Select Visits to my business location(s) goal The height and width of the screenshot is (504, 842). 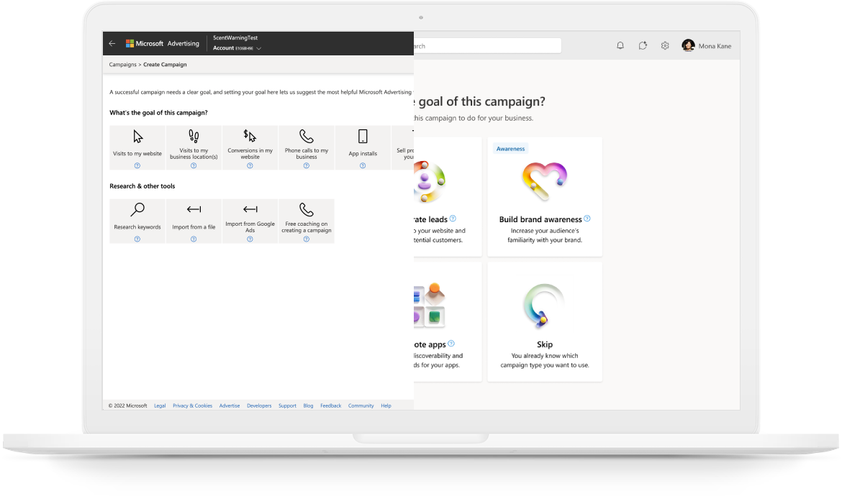click(194, 147)
